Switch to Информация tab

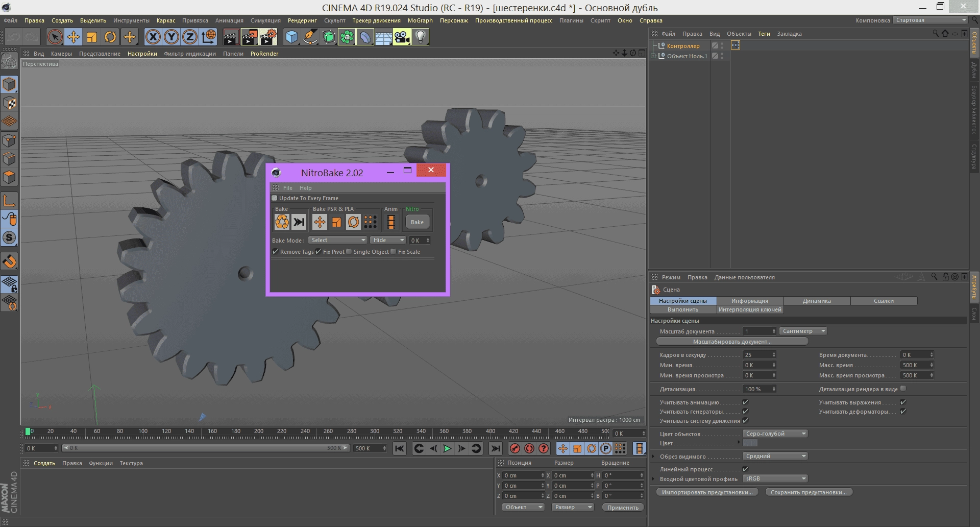coord(750,301)
